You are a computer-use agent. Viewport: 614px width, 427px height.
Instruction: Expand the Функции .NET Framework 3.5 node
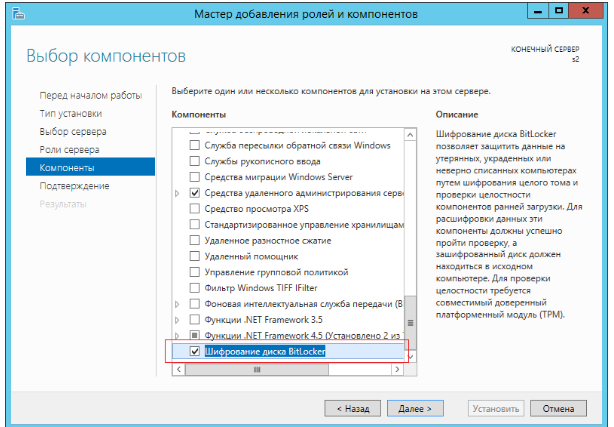click(178, 320)
